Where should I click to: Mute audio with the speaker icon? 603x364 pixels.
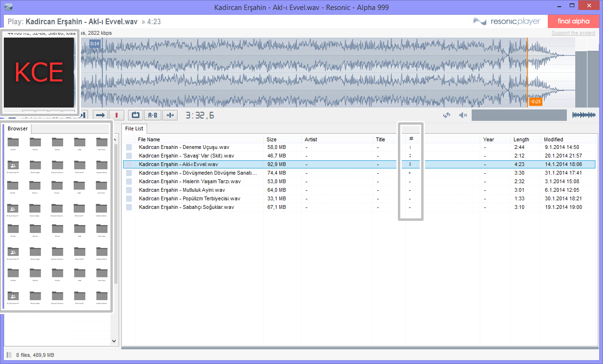(462, 115)
